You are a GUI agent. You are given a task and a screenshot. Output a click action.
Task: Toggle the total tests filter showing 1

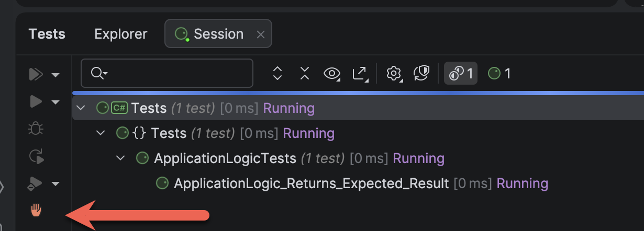pyautogui.click(x=461, y=74)
